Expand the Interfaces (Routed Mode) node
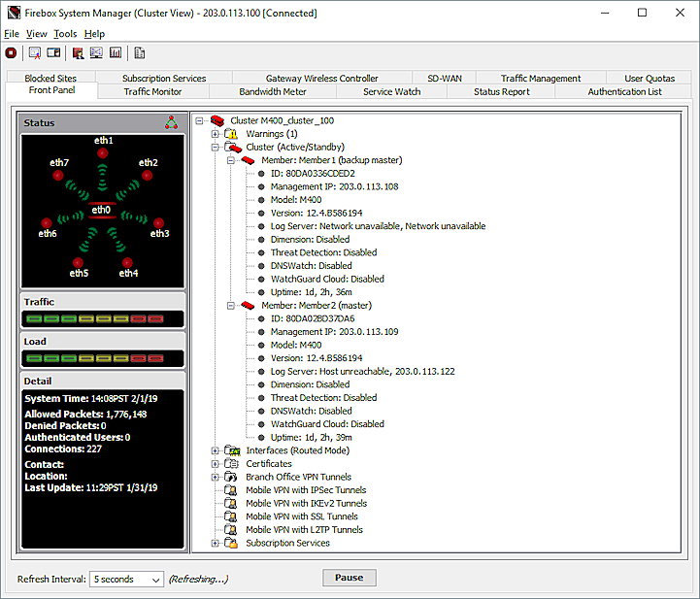Viewport: 700px width, 599px height. [x=216, y=450]
